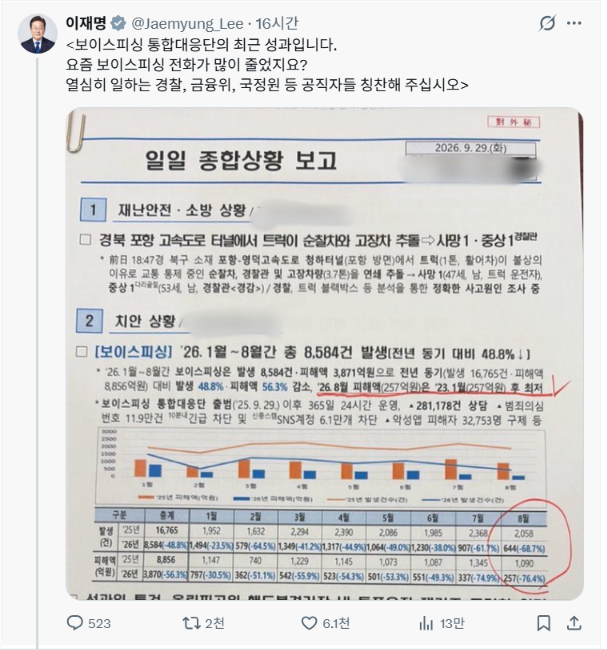Click the 6.1천 likes count

point(336,623)
